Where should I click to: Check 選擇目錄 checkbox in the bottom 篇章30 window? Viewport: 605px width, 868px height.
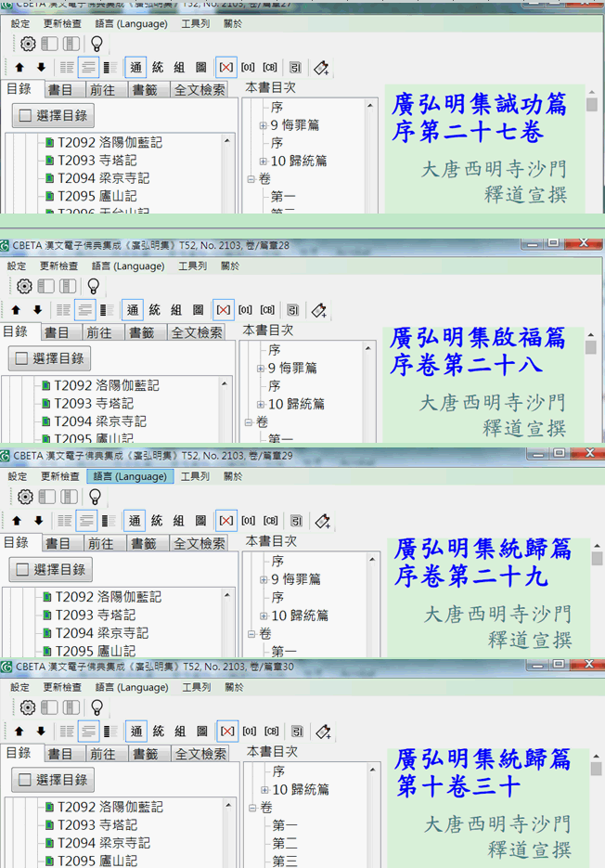click(25, 780)
